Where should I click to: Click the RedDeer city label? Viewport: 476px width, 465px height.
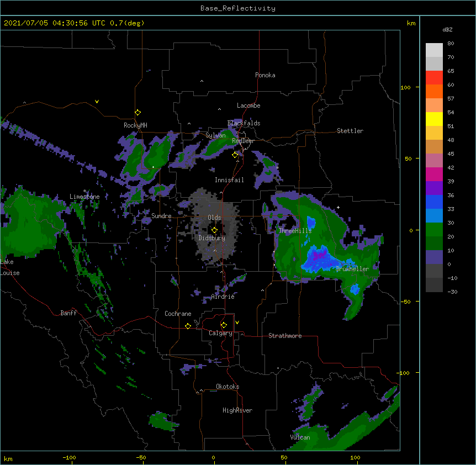tap(243, 141)
